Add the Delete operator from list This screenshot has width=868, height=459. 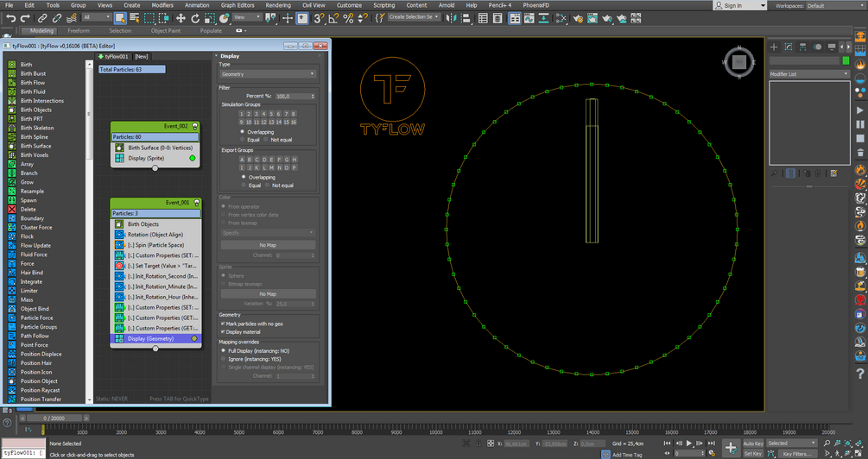pyautogui.click(x=29, y=209)
